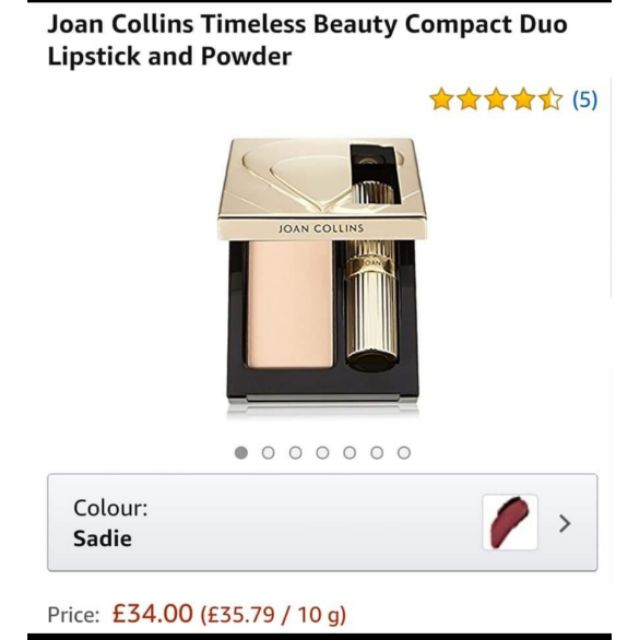Click the Sadie dark red lipstick swatch

(x=510, y=522)
